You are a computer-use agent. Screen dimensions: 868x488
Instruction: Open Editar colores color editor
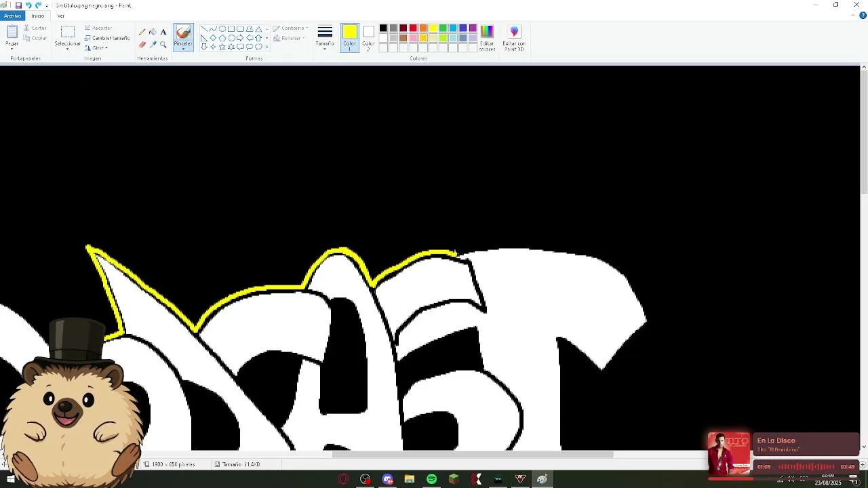pos(487,39)
